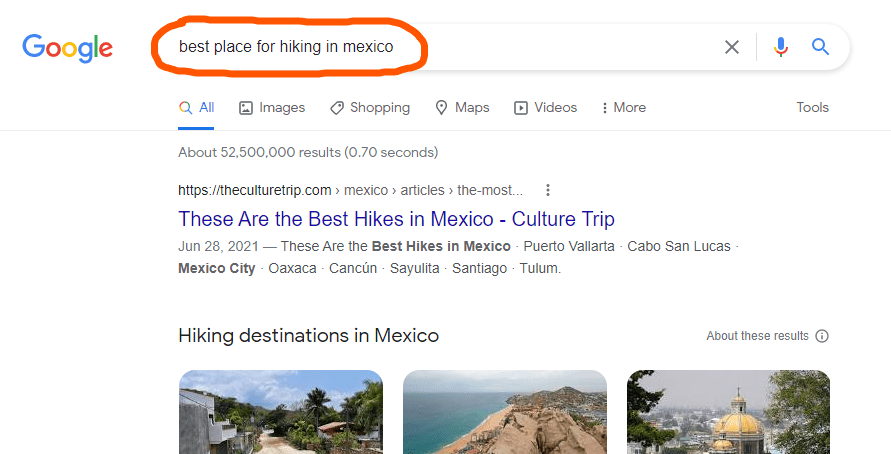Clear the search box with the X icon

click(732, 47)
